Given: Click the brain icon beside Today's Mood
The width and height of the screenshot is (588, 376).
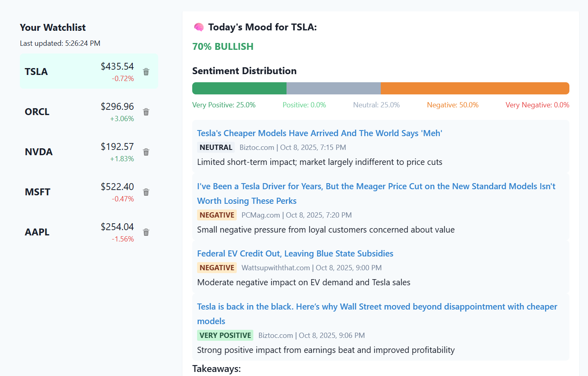Looking at the screenshot, I should [198, 27].
